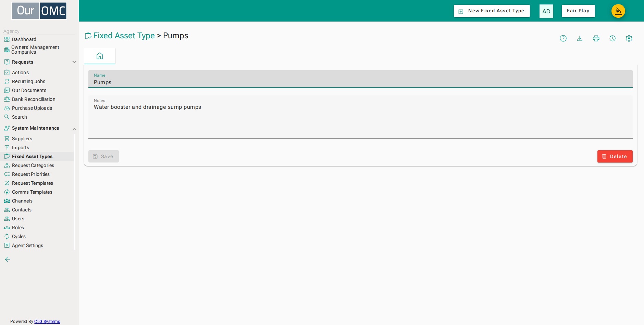Image resolution: width=644 pixels, height=325 pixels.
Task: Collapse the Requests section chevron
Action: tap(74, 62)
